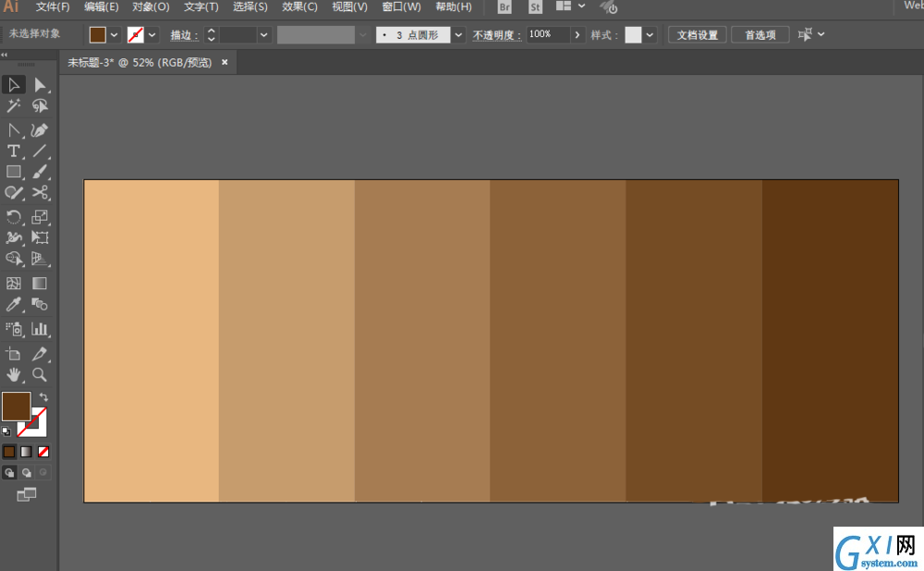Select the Symbol Sprayer tool

pos(14,329)
